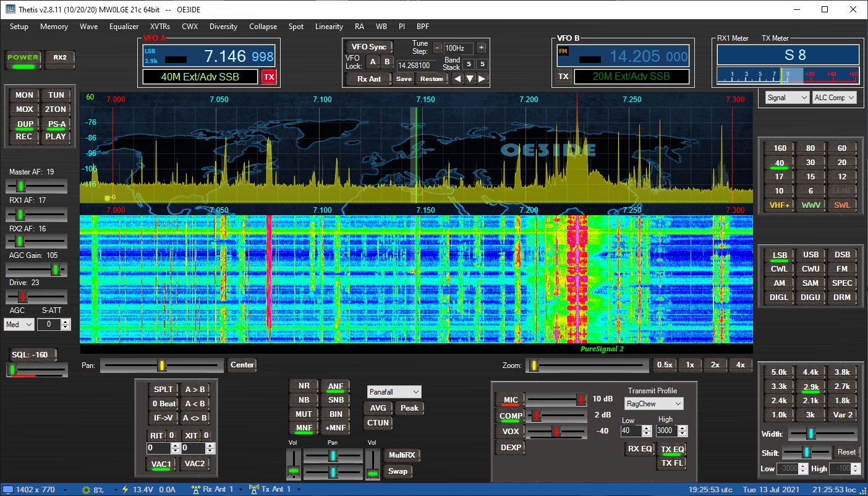The width and height of the screenshot is (868, 496).
Task: Click the band stack down arrow
Action: 470,79
